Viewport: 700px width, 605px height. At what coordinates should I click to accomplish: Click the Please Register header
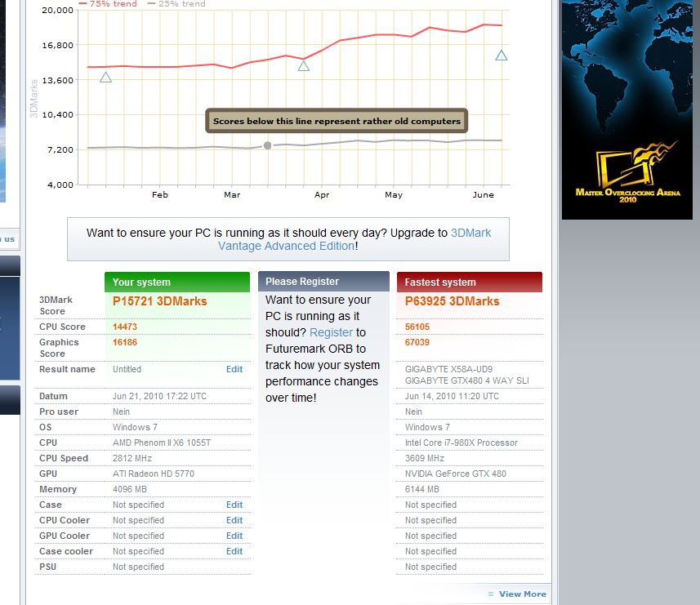click(323, 282)
